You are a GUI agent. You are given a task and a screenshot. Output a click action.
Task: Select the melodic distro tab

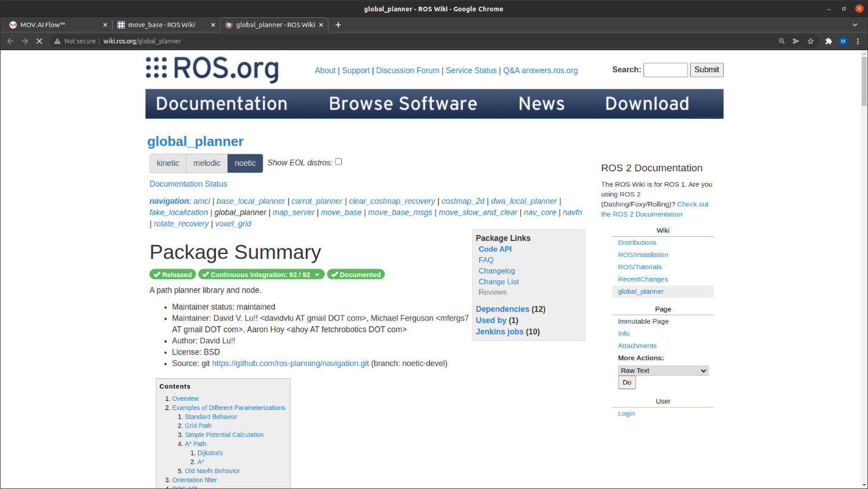coord(207,163)
